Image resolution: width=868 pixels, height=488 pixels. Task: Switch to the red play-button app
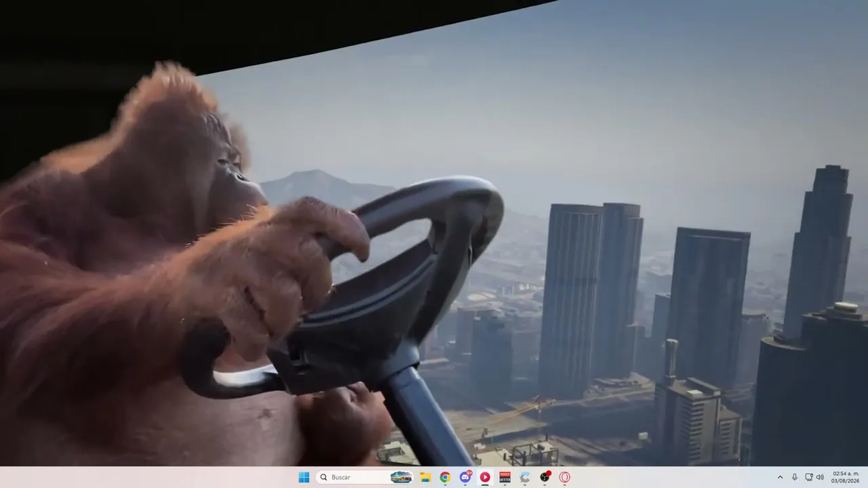click(485, 477)
